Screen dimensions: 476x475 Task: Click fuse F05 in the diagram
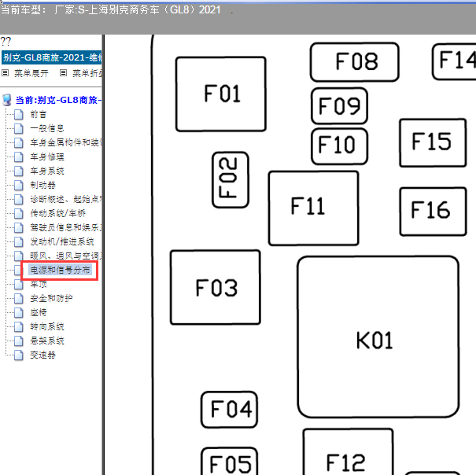tap(230, 461)
